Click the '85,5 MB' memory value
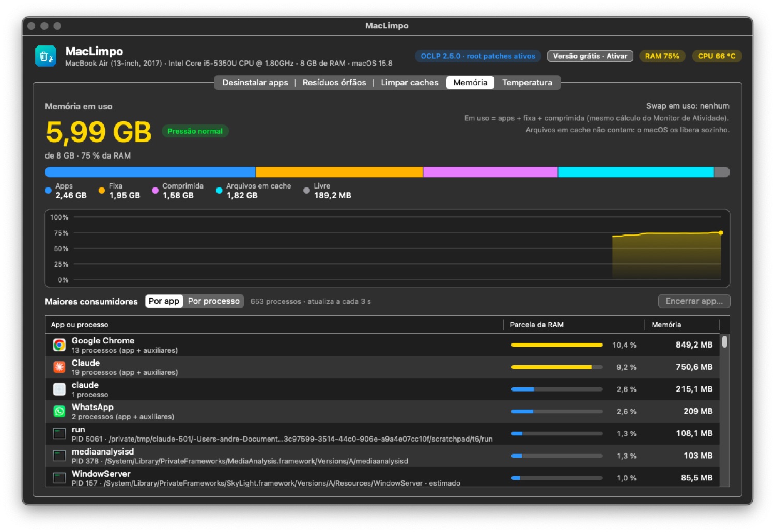The height and width of the screenshot is (532, 775). pyautogui.click(x=696, y=478)
